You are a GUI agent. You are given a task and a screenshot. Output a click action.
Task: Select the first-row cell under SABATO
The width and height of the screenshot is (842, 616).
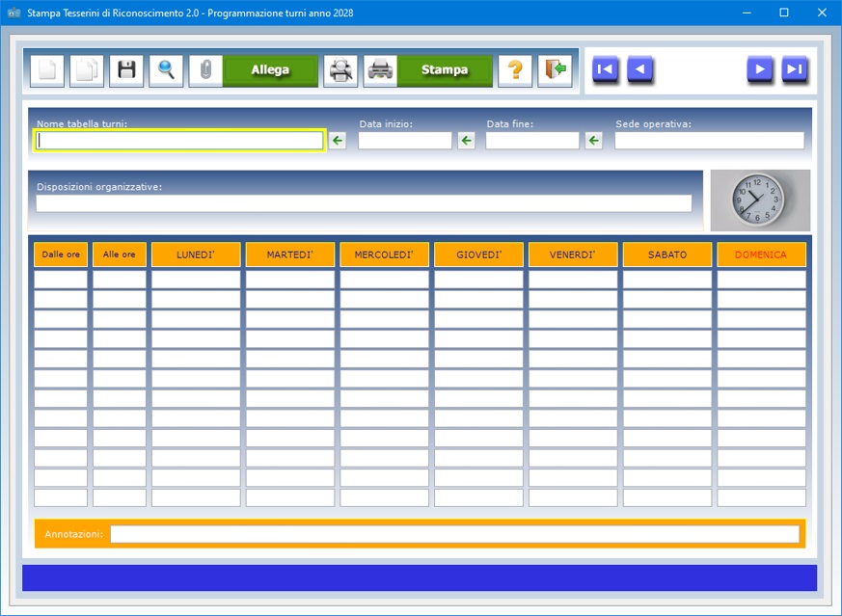pos(667,280)
